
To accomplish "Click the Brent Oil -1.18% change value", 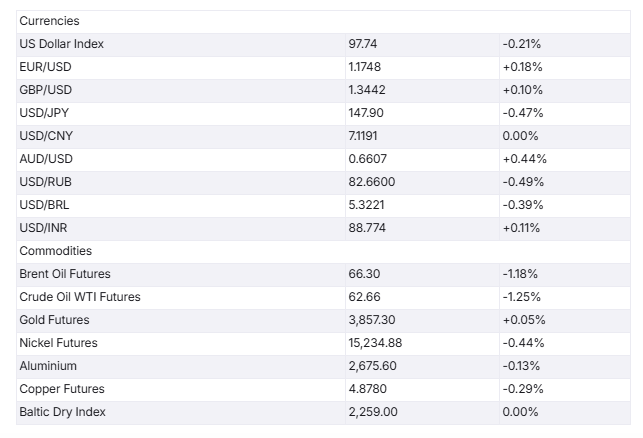I will pyautogui.click(x=519, y=274).
